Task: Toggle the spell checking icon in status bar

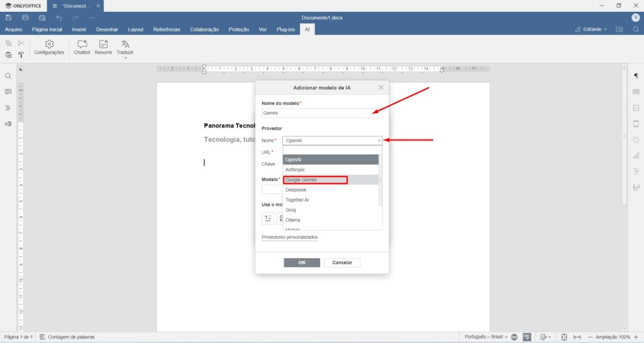Action: (527, 337)
